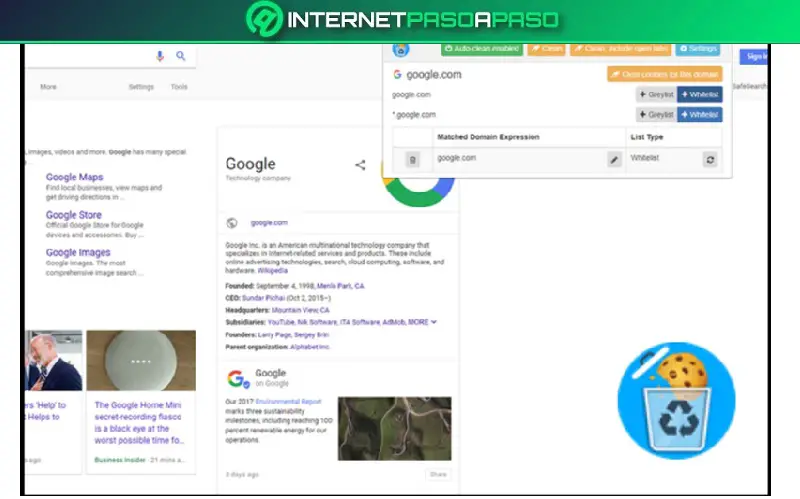Add *.google.com to Greylist

click(656, 114)
